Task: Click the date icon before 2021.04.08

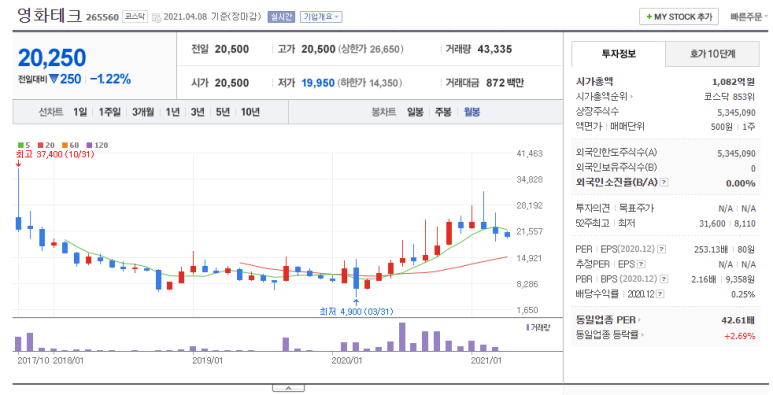Action: (156, 18)
